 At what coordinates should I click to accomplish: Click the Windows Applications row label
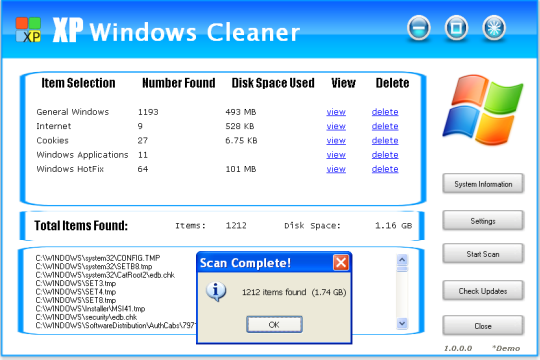[82, 155]
